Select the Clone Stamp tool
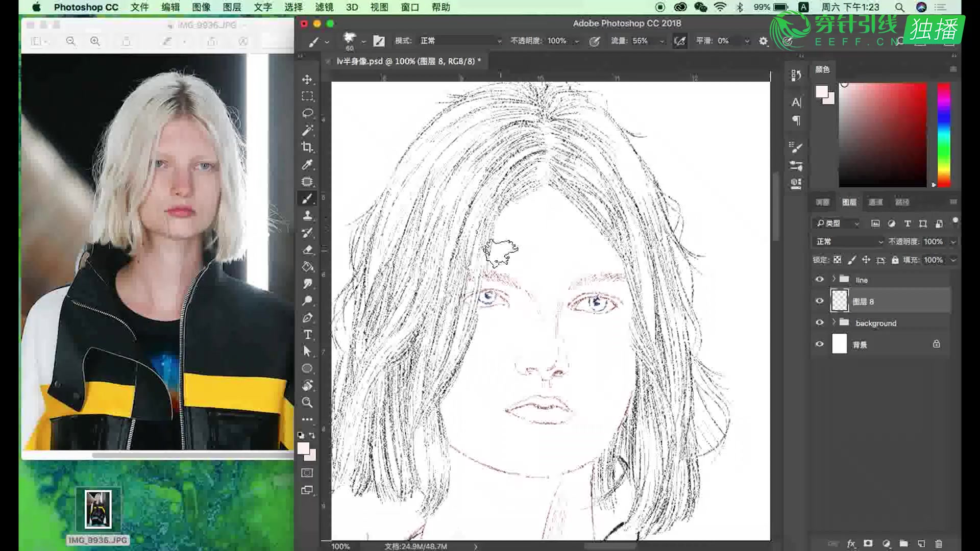This screenshot has width=980, height=551. (x=307, y=216)
